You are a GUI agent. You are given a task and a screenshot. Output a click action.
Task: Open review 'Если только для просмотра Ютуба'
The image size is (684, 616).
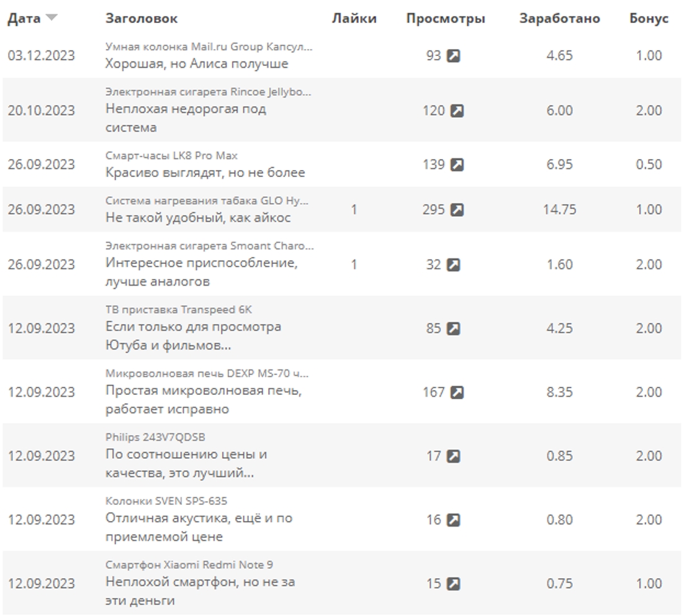coord(193,336)
